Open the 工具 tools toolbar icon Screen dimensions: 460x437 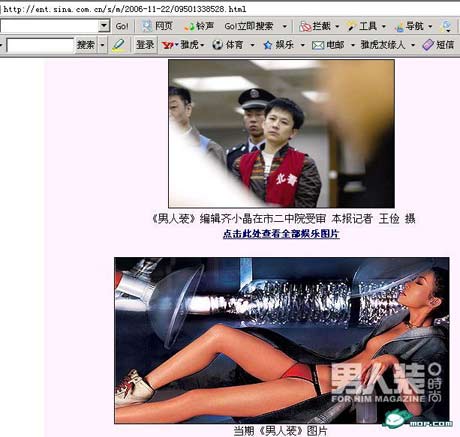coord(351,26)
